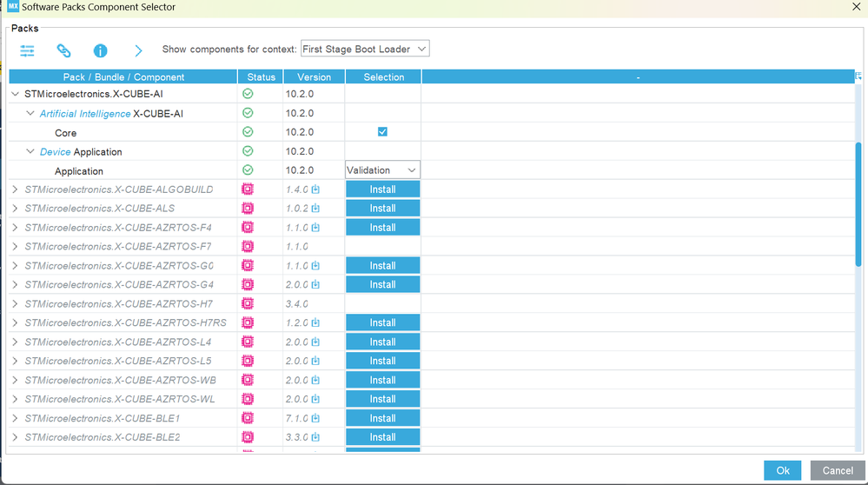This screenshot has height=485, width=868.
Task: Click download icon for X-CUBE-AZRTOS-G4 version
Action: pyautogui.click(x=315, y=284)
